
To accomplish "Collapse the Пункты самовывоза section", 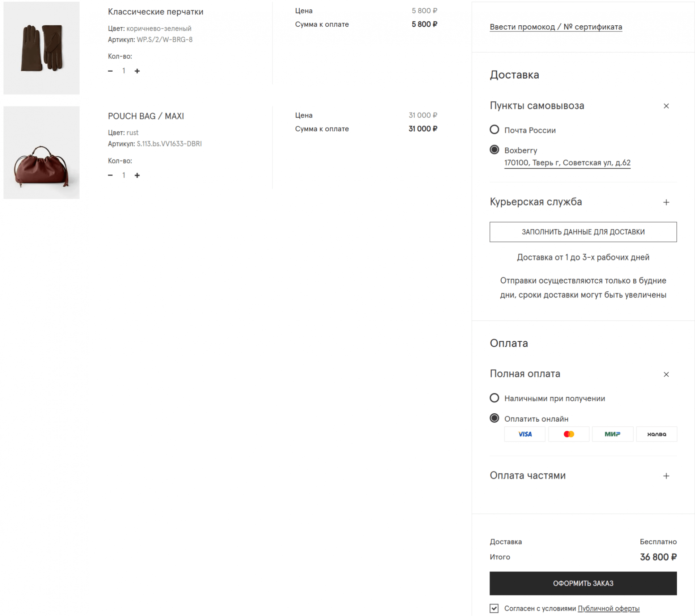I will pos(666,106).
